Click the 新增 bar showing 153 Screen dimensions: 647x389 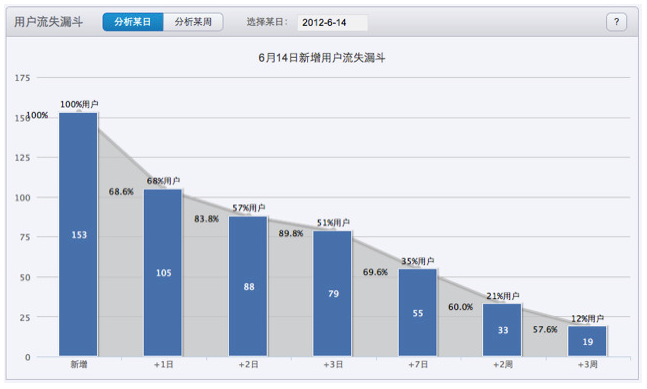pyautogui.click(x=78, y=234)
